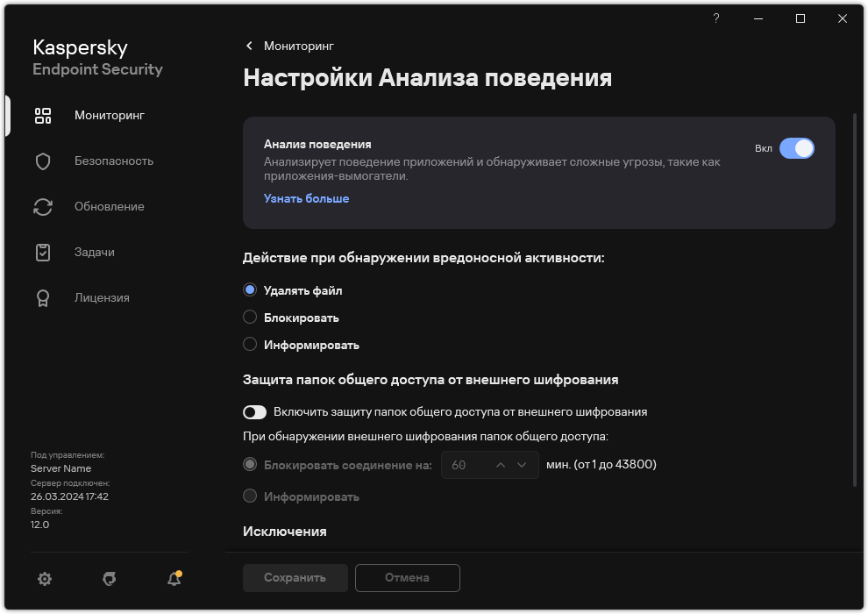Open notifications via the bell icon
This screenshot has height=614, width=868.
[x=174, y=579]
